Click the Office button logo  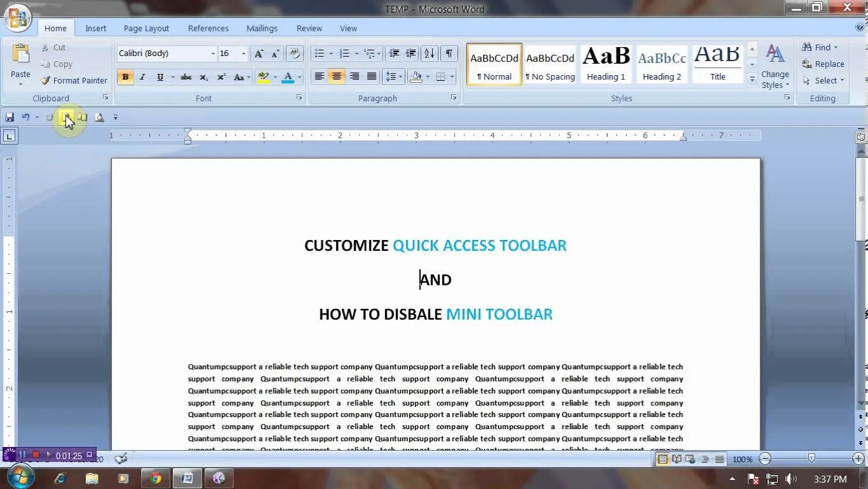tap(18, 18)
